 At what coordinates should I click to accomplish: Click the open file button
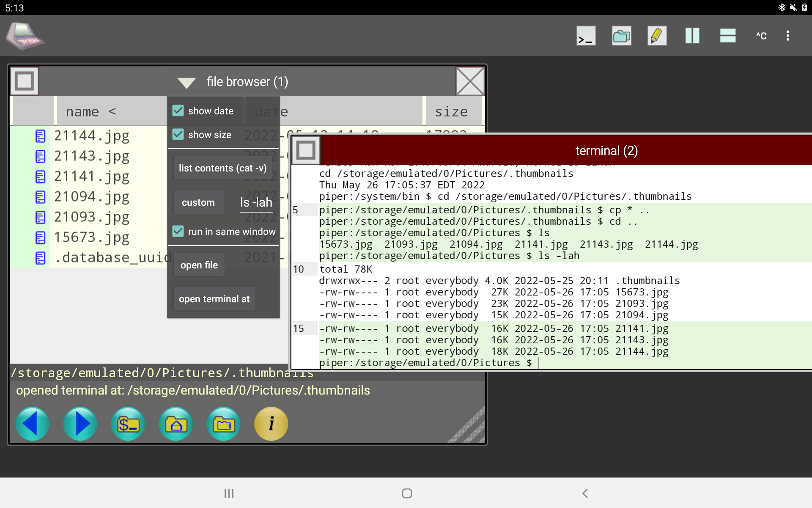pyautogui.click(x=199, y=264)
